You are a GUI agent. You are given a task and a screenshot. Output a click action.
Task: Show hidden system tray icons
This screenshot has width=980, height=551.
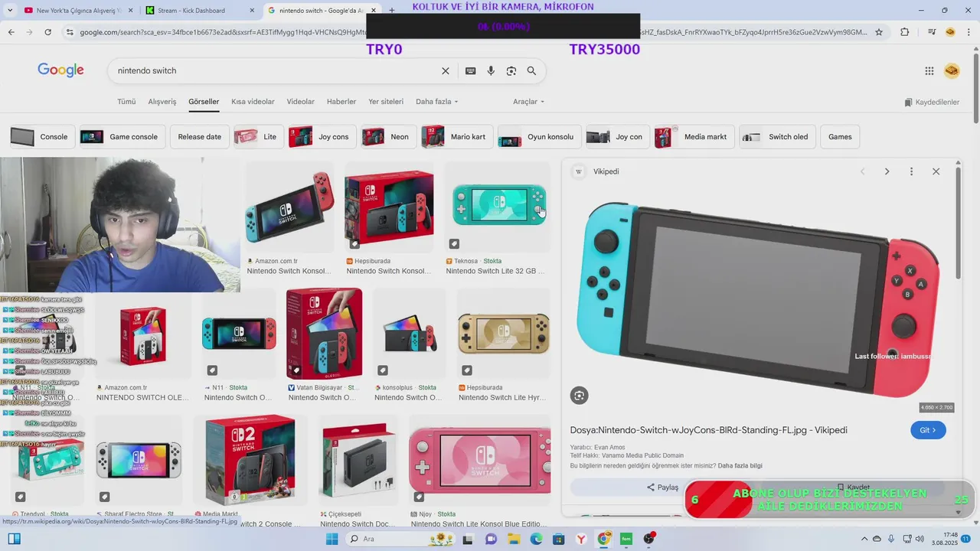click(864, 539)
